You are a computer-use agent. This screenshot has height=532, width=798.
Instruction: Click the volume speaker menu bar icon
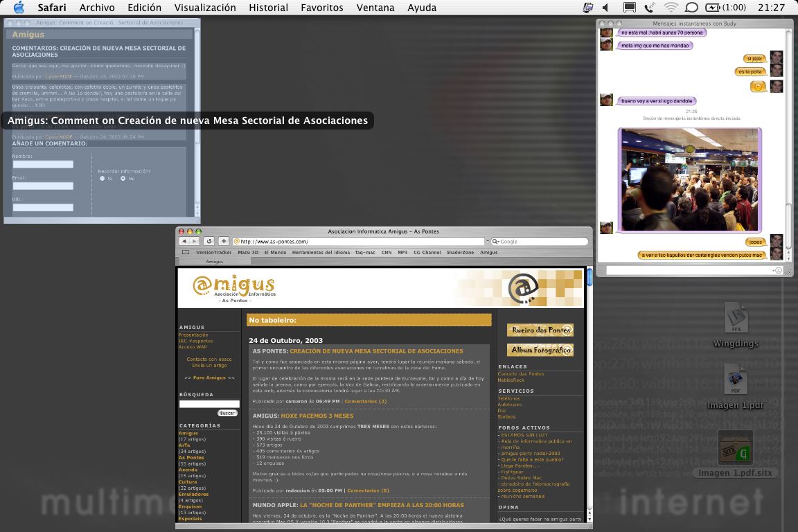[605, 8]
